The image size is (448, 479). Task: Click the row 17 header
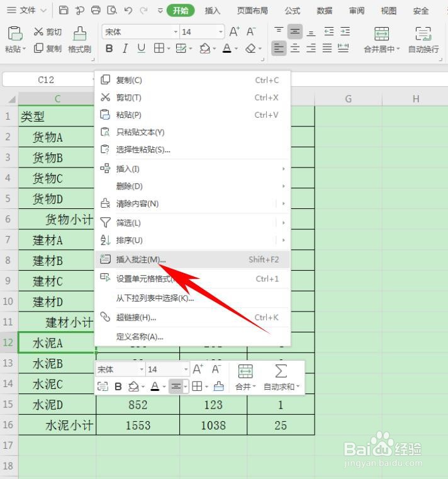[x=9, y=446]
